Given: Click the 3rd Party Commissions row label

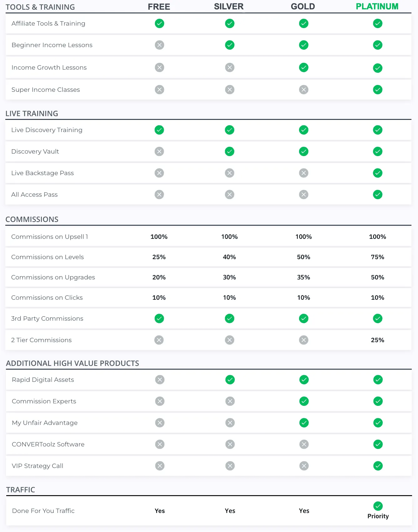Looking at the screenshot, I should click(x=47, y=318).
